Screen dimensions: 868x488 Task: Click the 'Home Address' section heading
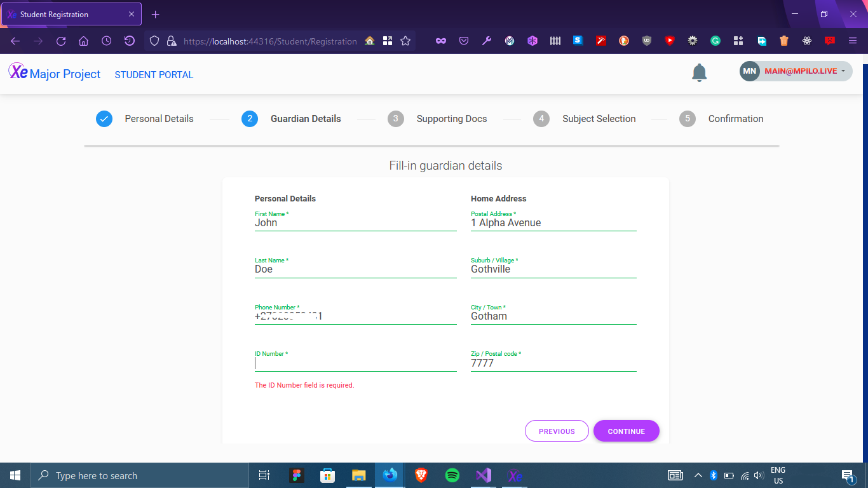pyautogui.click(x=499, y=199)
